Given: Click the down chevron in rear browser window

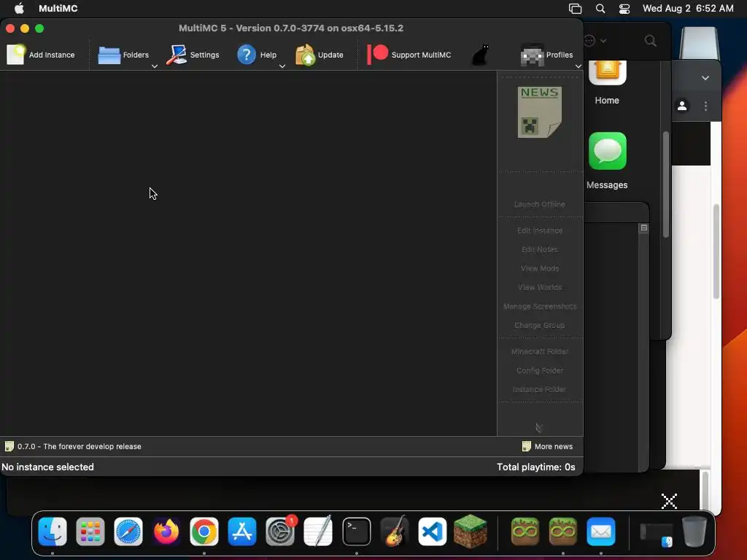Looking at the screenshot, I should (705, 77).
